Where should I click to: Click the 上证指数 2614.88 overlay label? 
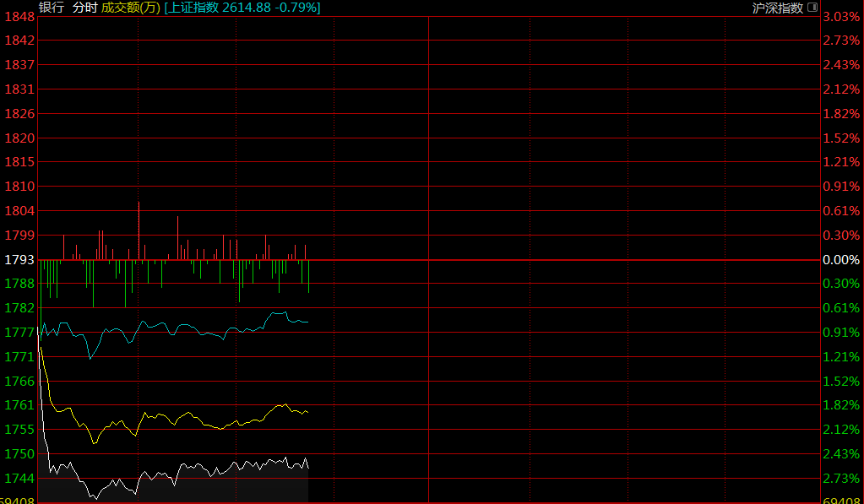pos(242,8)
